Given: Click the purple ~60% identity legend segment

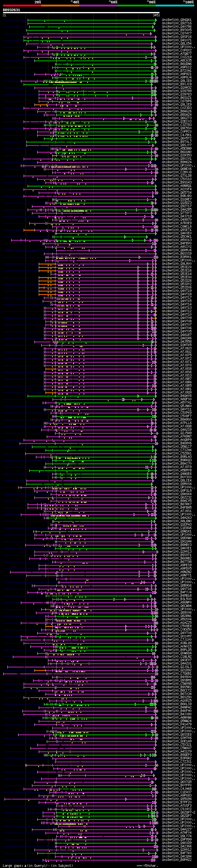Looking at the screenshot, I should coord(99,6).
